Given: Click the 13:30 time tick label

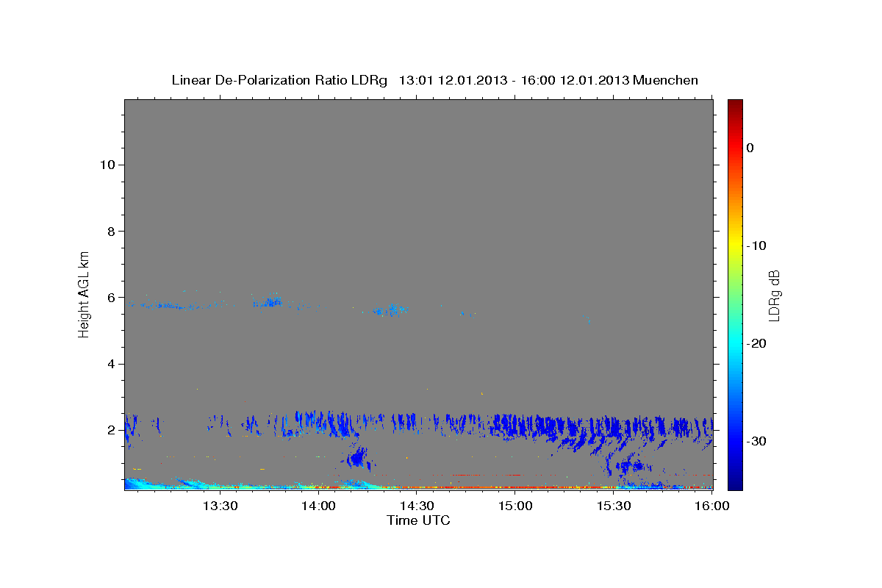Looking at the screenshot, I should [x=220, y=506].
